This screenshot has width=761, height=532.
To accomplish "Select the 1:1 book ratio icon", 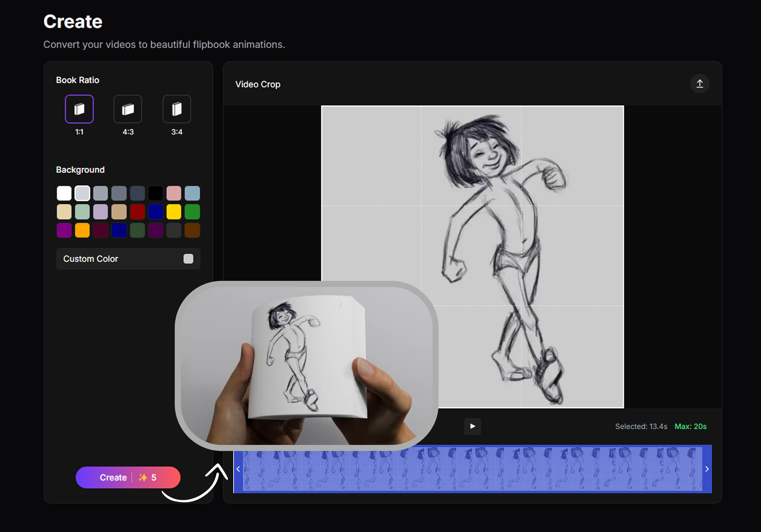I will (x=79, y=109).
